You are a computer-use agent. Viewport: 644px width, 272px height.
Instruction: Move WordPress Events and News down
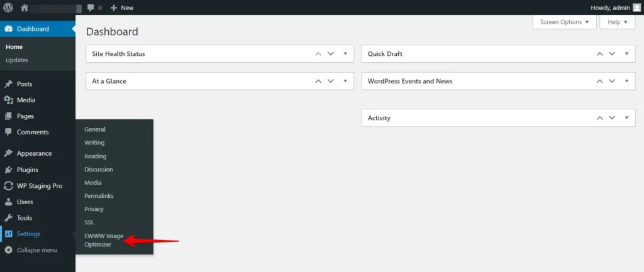(612, 81)
